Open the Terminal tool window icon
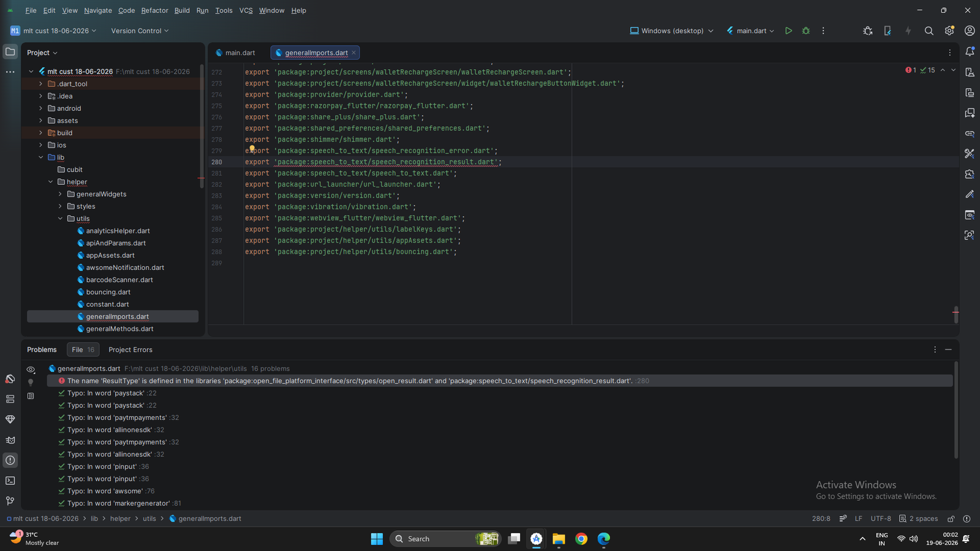980x551 pixels. [x=10, y=481]
